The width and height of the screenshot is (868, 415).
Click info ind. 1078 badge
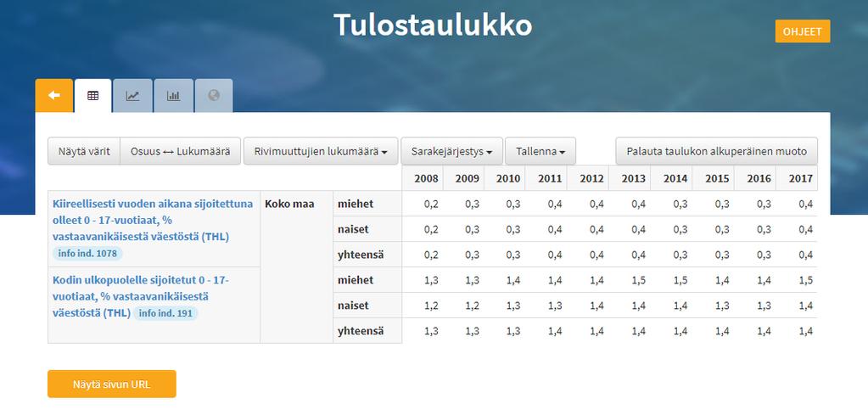point(87,254)
